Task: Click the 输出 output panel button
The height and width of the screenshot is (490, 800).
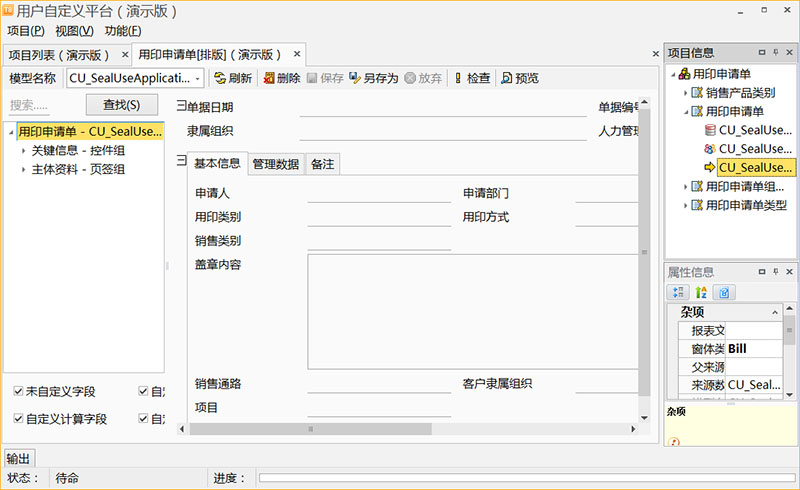Action: point(18,458)
